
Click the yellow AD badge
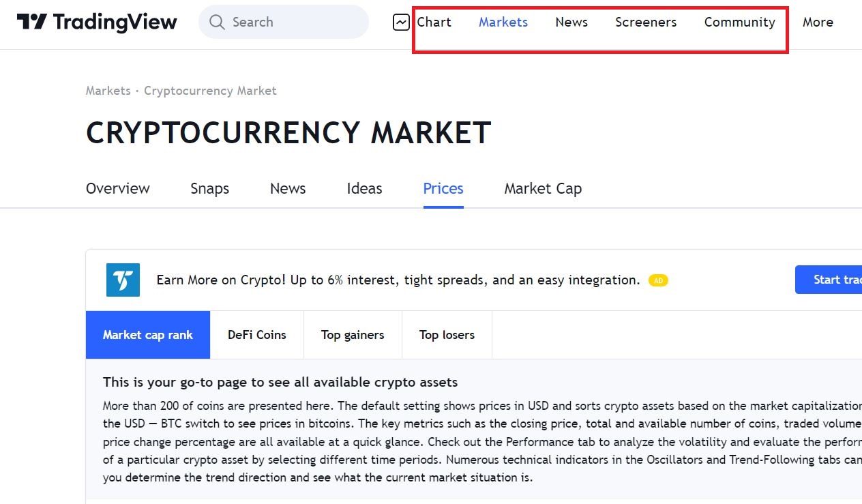coord(657,280)
